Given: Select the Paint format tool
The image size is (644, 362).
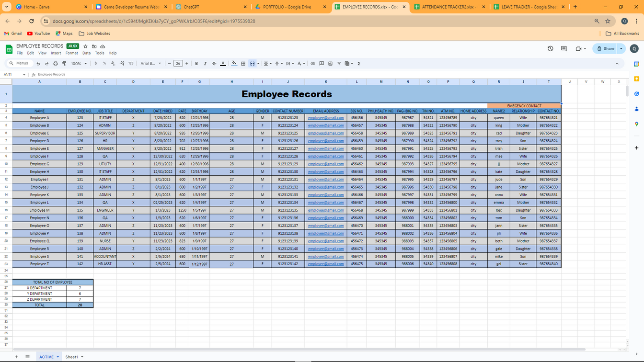Looking at the screenshot, I should click(x=64, y=64).
